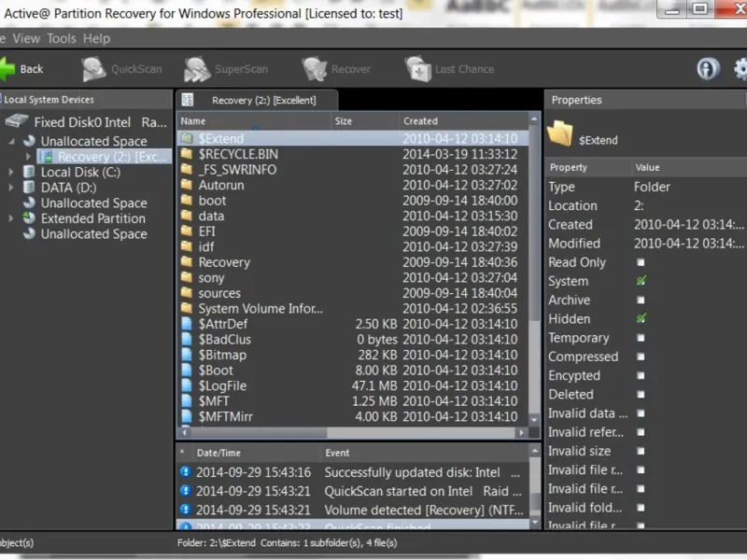Click the $MFT file icon
Screen dimensions: 747x560
coord(187,401)
